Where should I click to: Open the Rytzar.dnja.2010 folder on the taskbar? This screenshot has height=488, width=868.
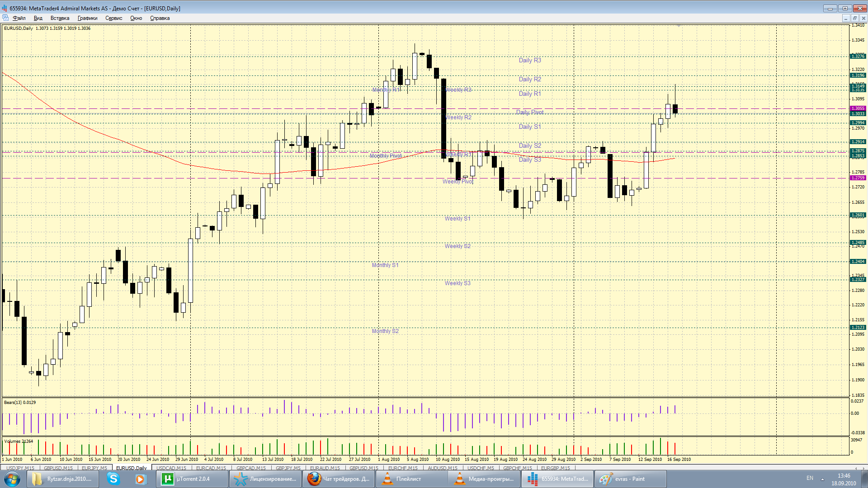[x=62, y=479]
